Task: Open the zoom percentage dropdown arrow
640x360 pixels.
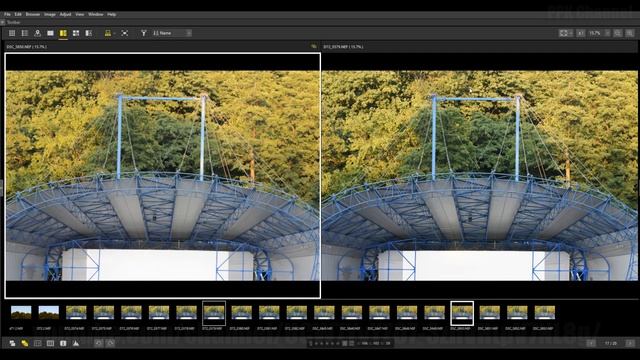Action: pyautogui.click(x=607, y=33)
